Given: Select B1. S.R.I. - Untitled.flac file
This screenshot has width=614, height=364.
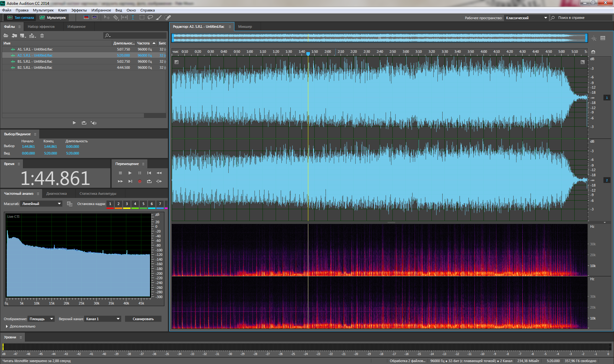Looking at the screenshot, I should 35,61.
